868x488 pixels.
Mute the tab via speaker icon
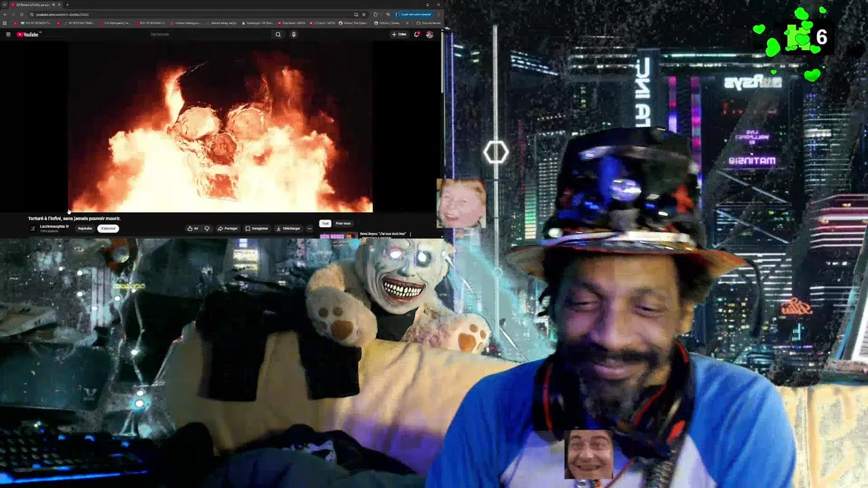pyautogui.click(x=53, y=5)
